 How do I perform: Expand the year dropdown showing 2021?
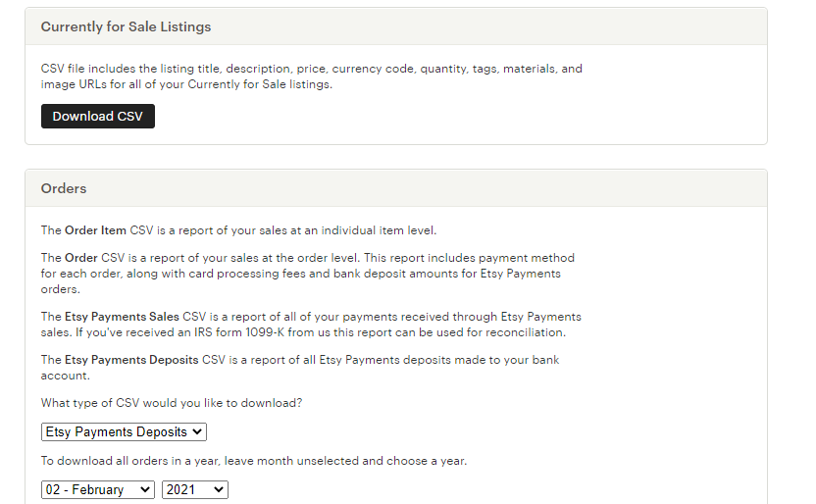click(194, 489)
